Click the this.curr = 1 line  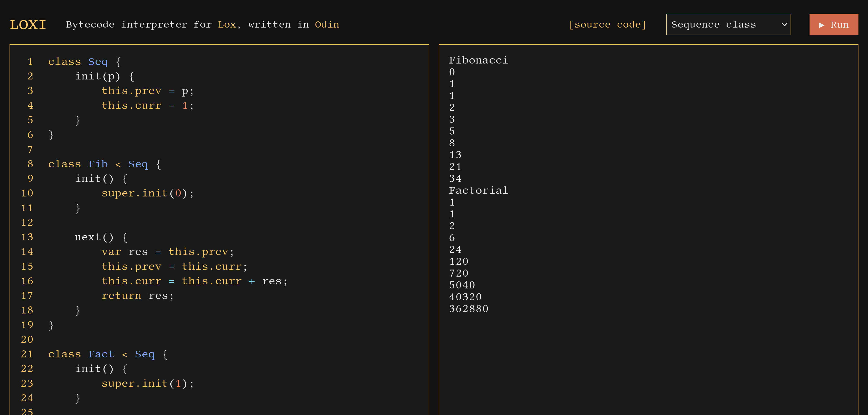point(148,106)
